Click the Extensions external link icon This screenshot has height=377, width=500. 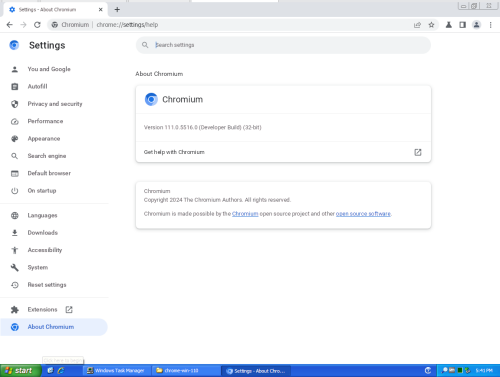pyautogui.click(x=69, y=309)
